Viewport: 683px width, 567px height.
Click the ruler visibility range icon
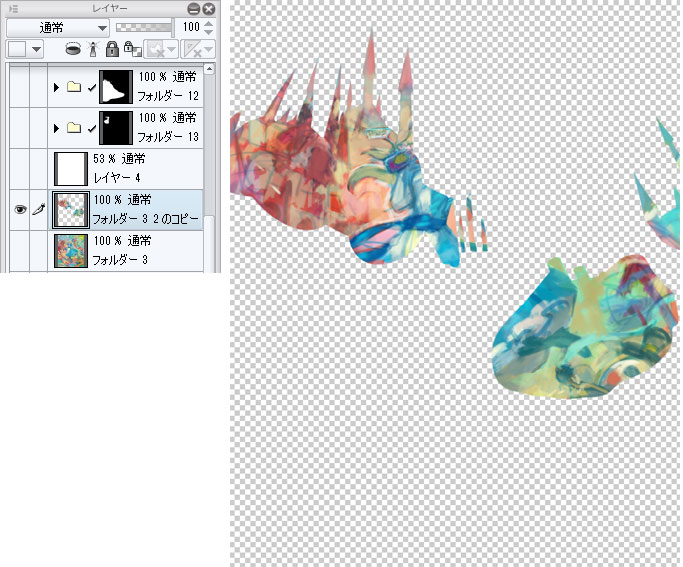click(x=192, y=49)
